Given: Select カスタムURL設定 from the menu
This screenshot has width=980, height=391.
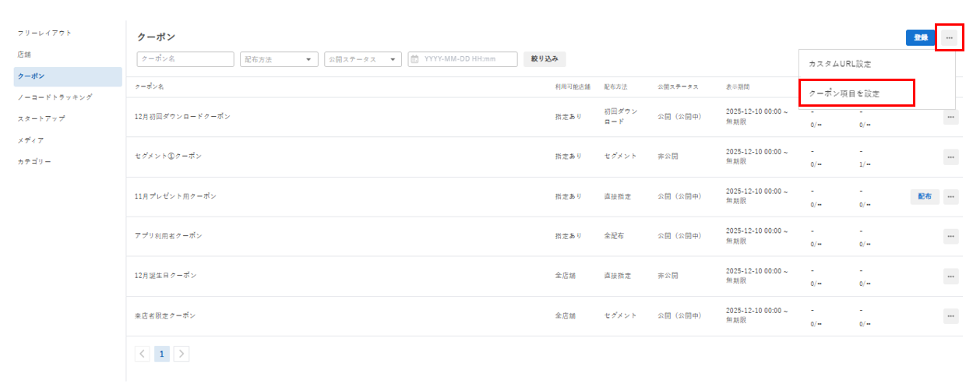Looking at the screenshot, I should 876,64.
